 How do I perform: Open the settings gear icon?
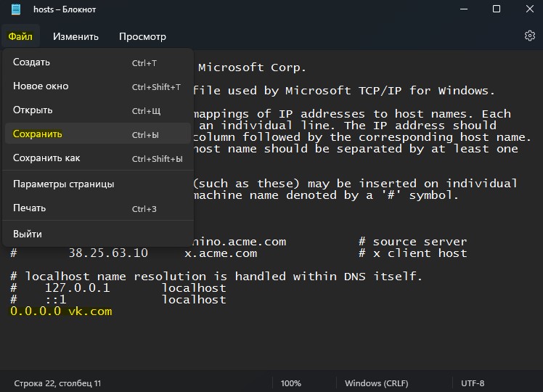529,36
